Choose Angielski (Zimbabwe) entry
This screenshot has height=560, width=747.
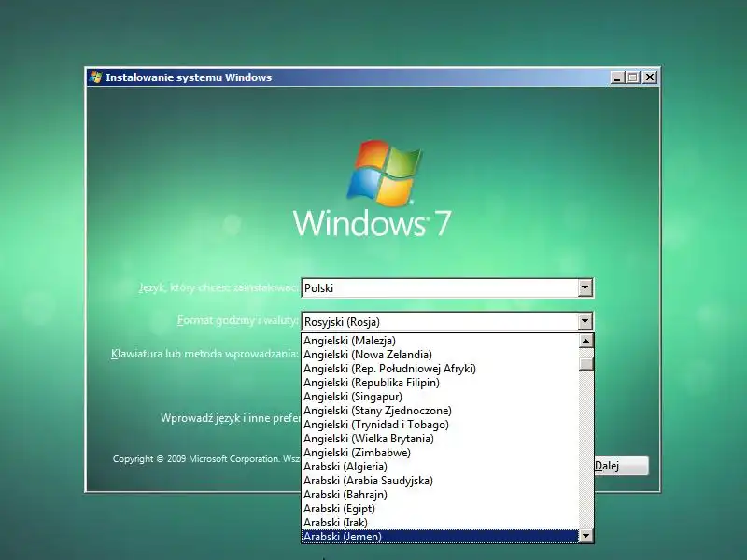(x=440, y=453)
